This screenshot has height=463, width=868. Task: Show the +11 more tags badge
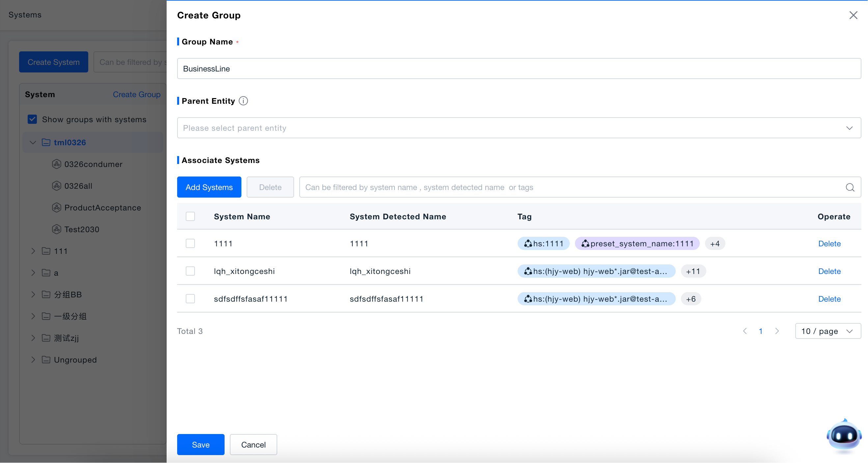[693, 271]
